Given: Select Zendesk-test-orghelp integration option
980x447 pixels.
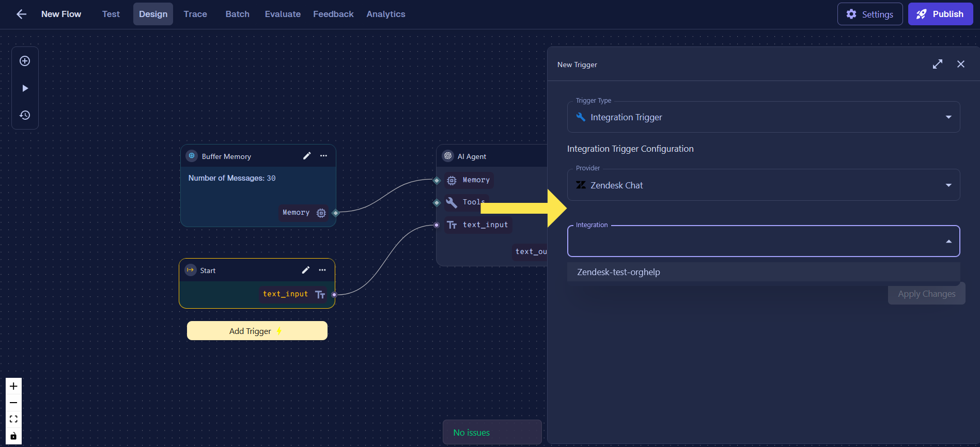Looking at the screenshot, I should pos(618,272).
